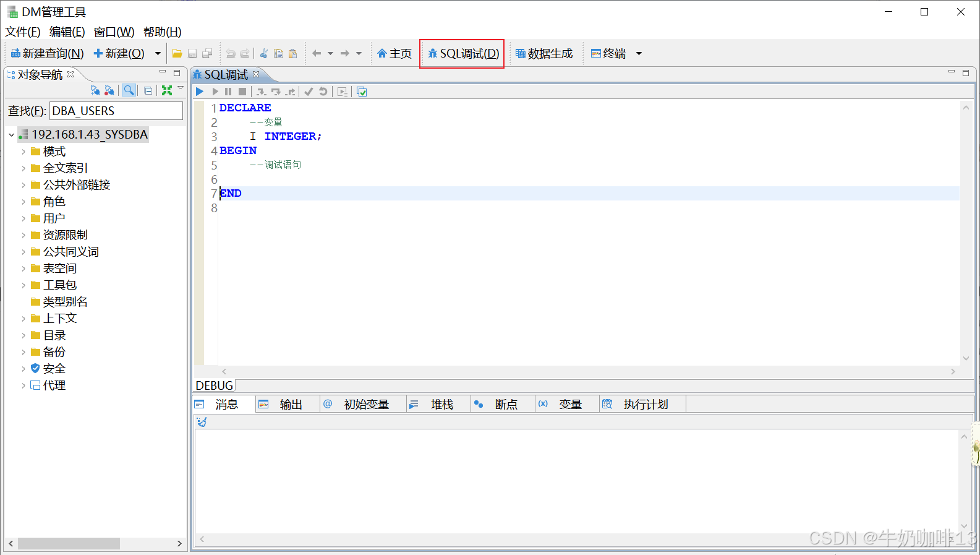Image resolution: width=980 pixels, height=555 pixels.
Task: Click the 查找 search input field
Action: click(x=116, y=111)
